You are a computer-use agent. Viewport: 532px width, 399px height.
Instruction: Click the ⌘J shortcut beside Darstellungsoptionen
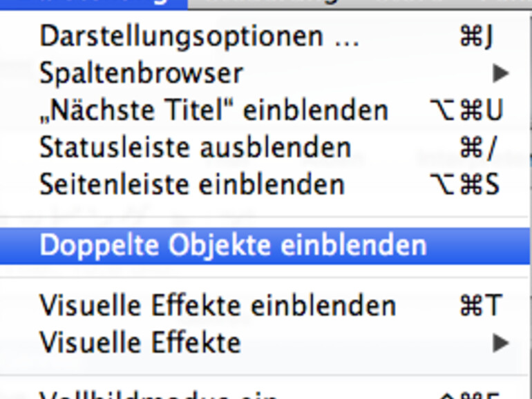[476, 37]
